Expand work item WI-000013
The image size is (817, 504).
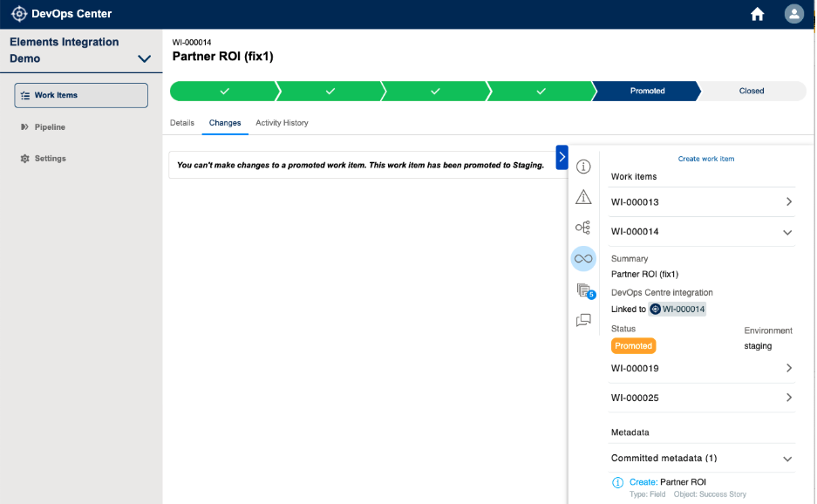(x=788, y=202)
